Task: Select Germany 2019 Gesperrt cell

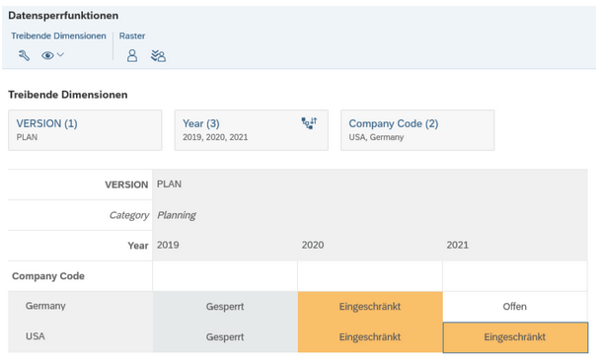Action: pyautogui.click(x=225, y=307)
